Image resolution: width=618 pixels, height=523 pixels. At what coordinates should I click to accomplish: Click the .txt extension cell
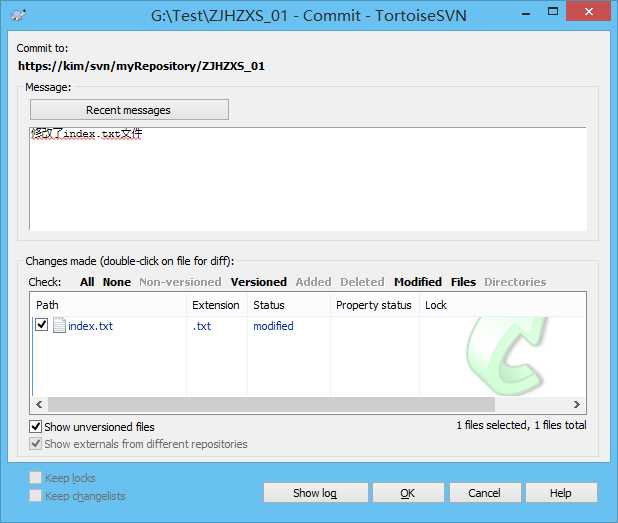[x=202, y=326]
